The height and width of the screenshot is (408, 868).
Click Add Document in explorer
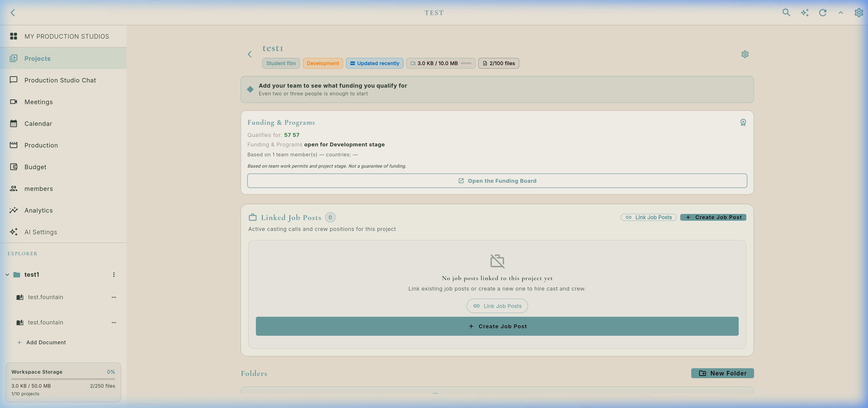click(x=41, y=342)
